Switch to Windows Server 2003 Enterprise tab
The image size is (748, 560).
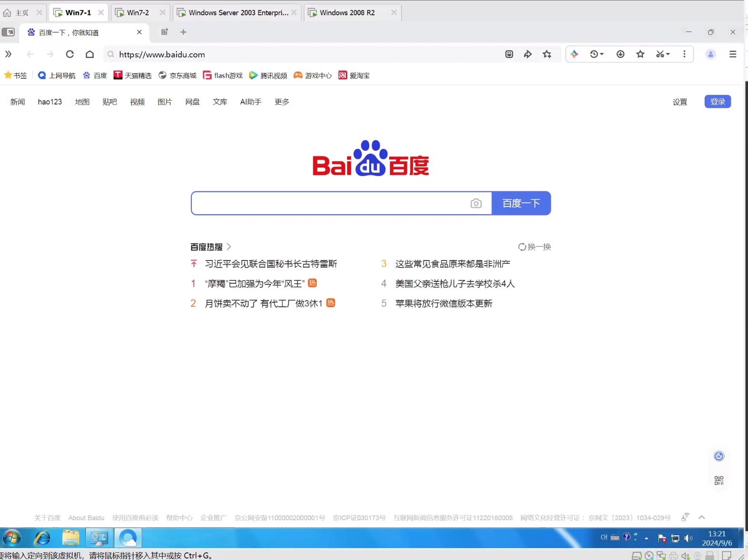237,12
